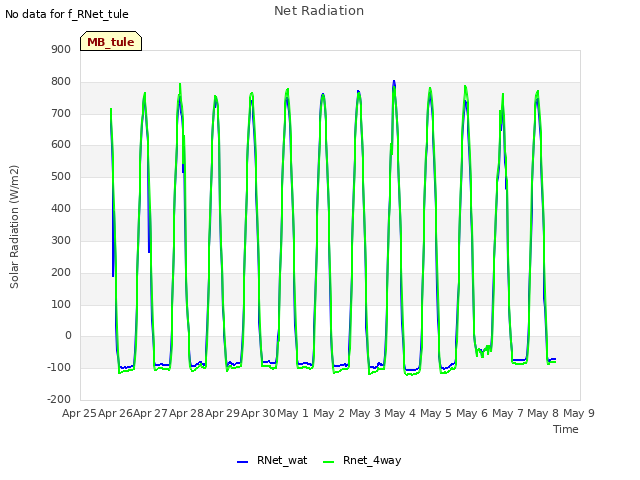Screen dimensions: 640x480
Task: Click the May 6 x-axis tick label
Action: [471, 413]
